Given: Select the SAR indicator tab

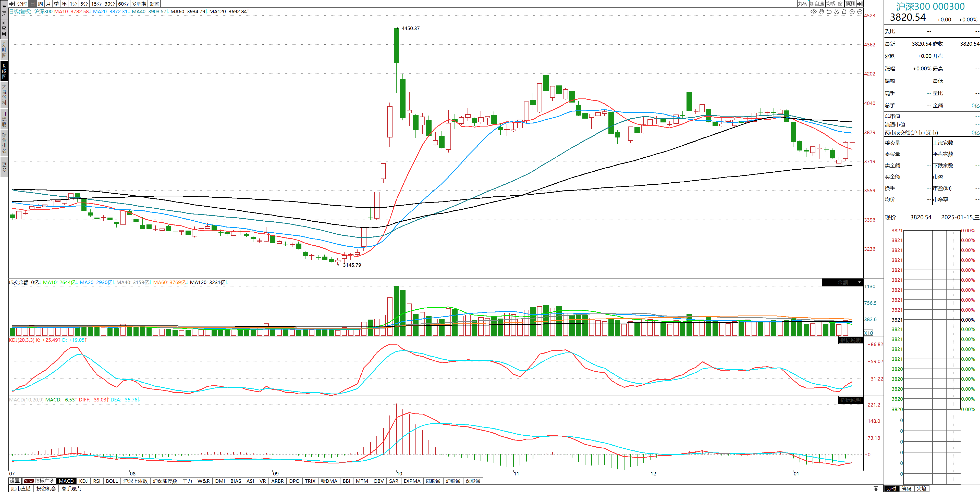Looking at the screenshot, I should tap(394, 481).
